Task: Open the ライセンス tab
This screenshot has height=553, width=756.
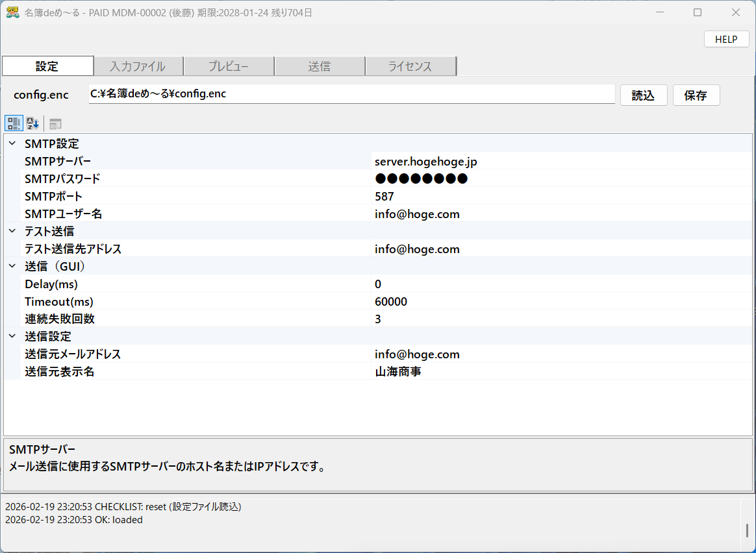Action: click(x=410, y=66)
